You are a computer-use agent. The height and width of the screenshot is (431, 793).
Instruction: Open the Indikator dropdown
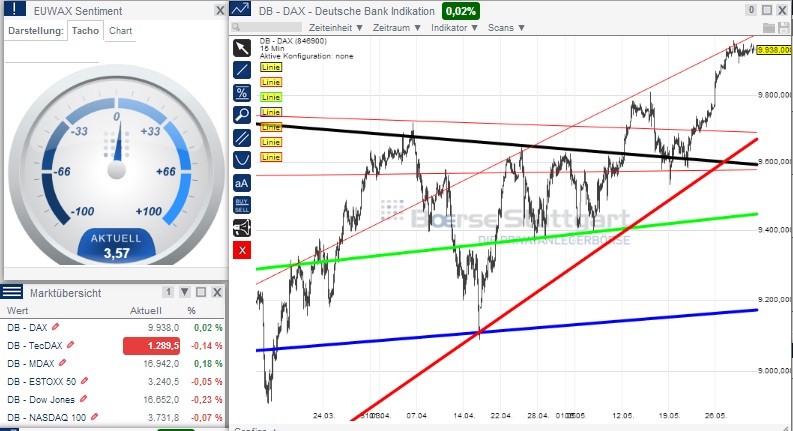point(454,28)
